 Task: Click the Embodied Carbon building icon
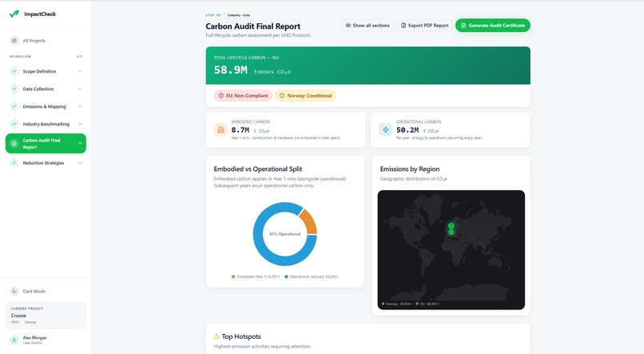click(x=221, y=129)
